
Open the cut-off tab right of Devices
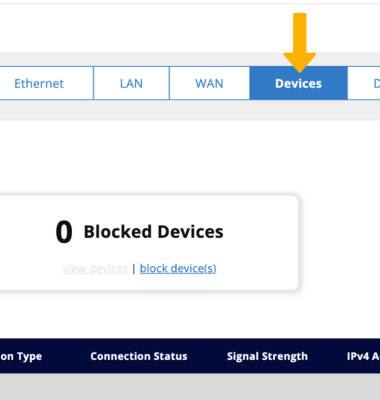(x=364, y=83)
